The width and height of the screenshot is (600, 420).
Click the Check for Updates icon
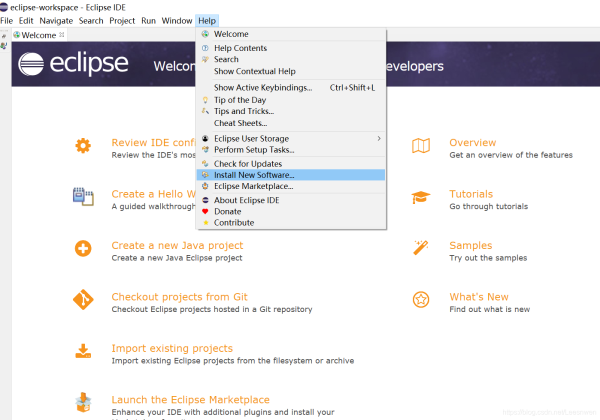coord(205,164)
